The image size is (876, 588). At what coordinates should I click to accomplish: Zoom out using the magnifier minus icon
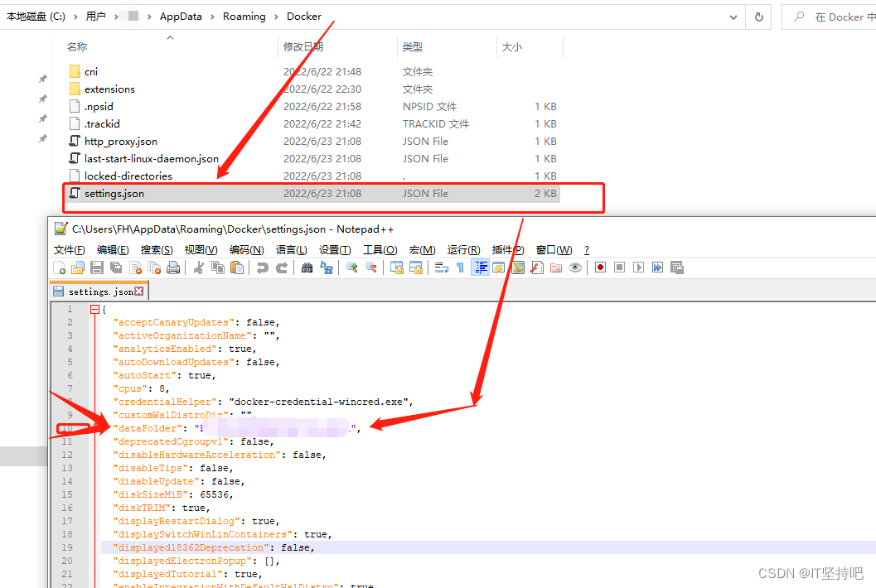click(371, 268)
